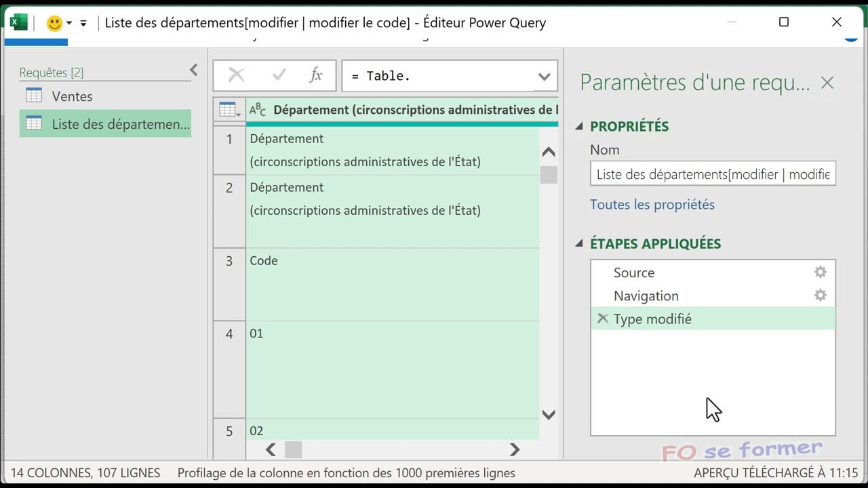
Task: Delete the Type modifié step with X icon
Action: point(602,319)
